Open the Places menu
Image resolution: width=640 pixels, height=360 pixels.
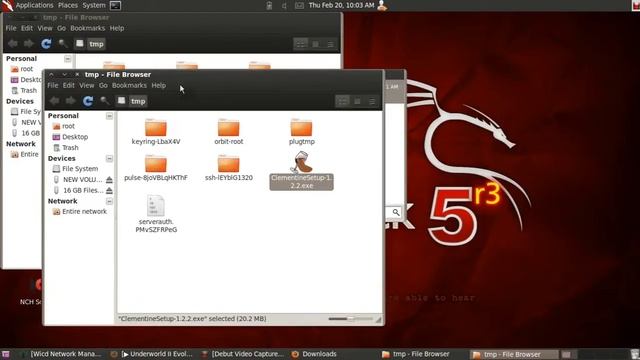point(68,5)
